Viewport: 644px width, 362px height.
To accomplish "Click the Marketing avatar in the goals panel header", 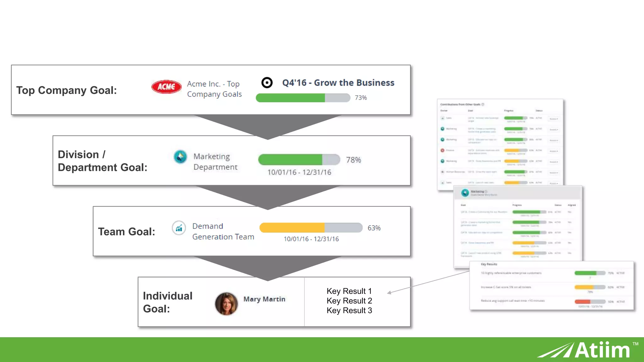I will point(465,193).
